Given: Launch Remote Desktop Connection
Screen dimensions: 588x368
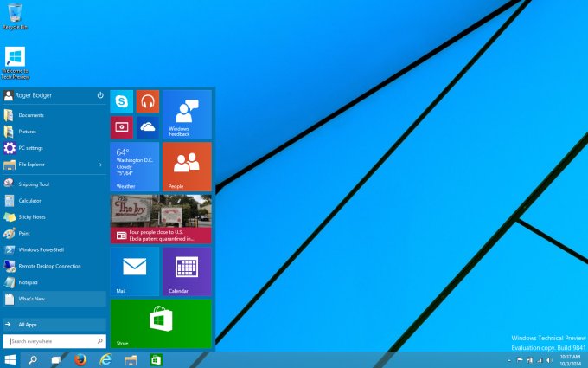Looking at the screenshot, I should coord(54,266).
